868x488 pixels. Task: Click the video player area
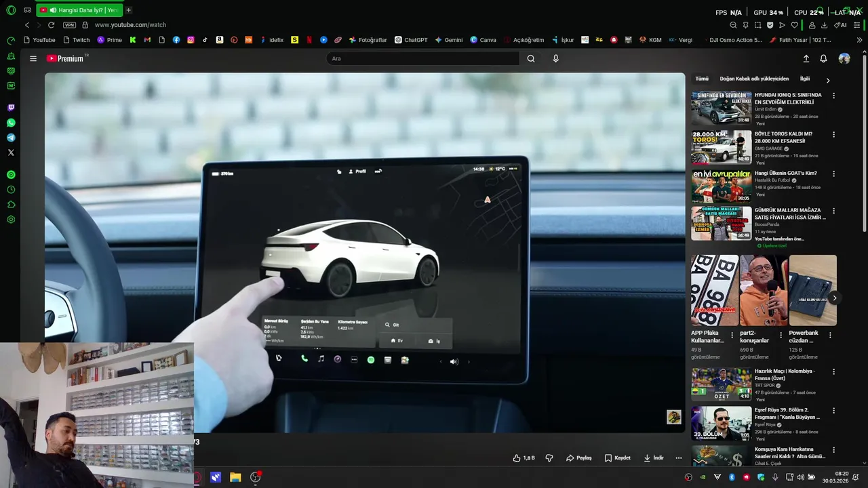[365, 252]
